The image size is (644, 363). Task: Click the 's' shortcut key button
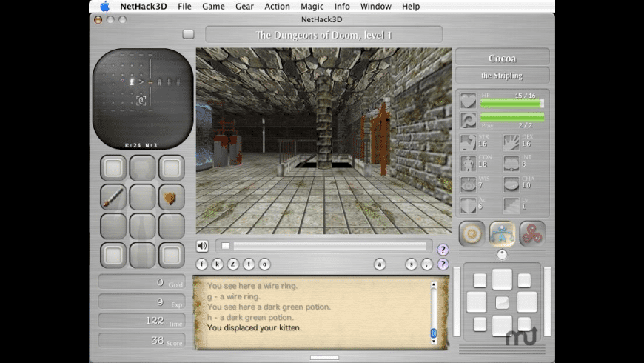coord(411,264)
